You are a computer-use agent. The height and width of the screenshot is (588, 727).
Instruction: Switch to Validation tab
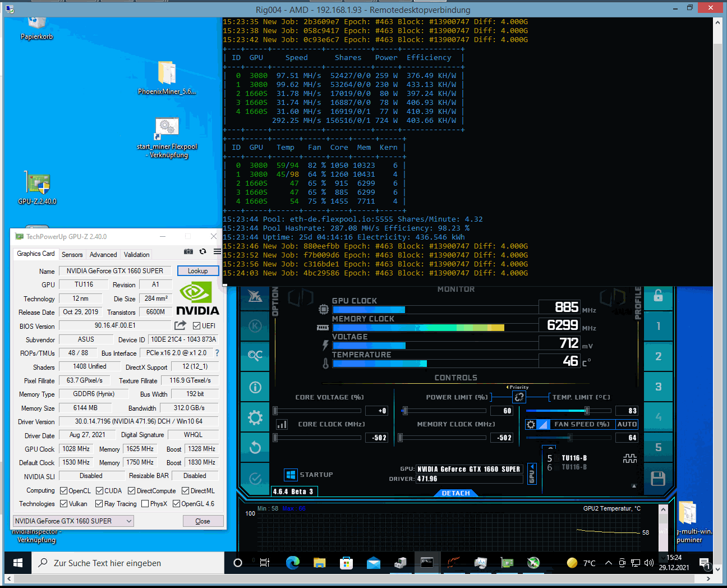136,254
